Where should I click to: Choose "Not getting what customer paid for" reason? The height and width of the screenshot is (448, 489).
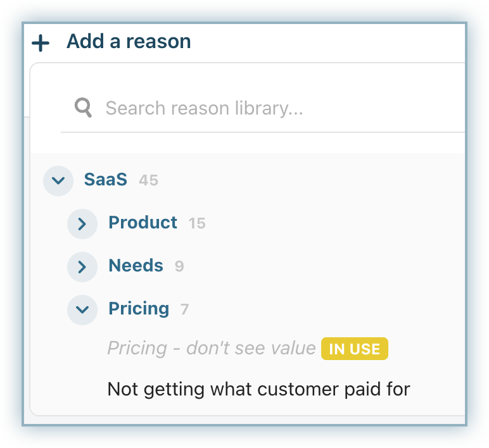[x=258, y=389]
